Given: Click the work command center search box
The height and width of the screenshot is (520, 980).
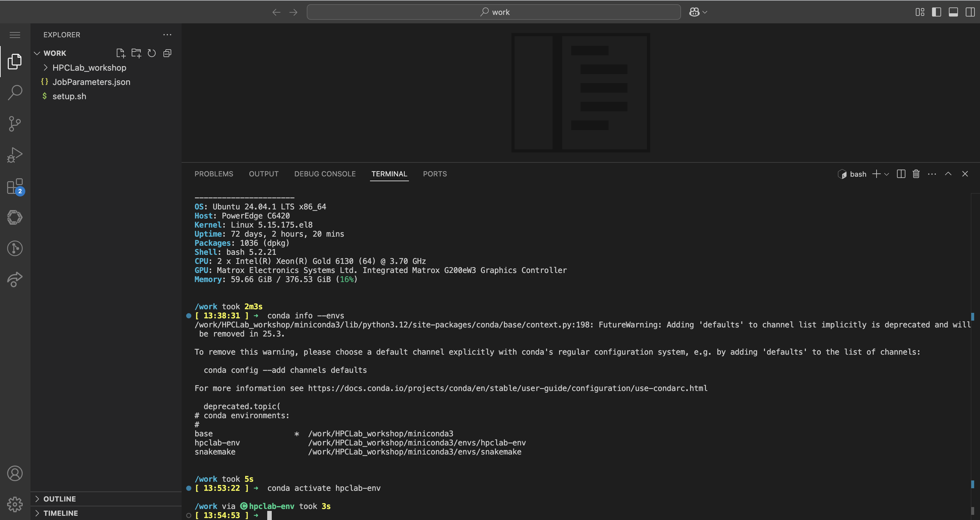Looking at the screenshot, I should coord(494,12).
